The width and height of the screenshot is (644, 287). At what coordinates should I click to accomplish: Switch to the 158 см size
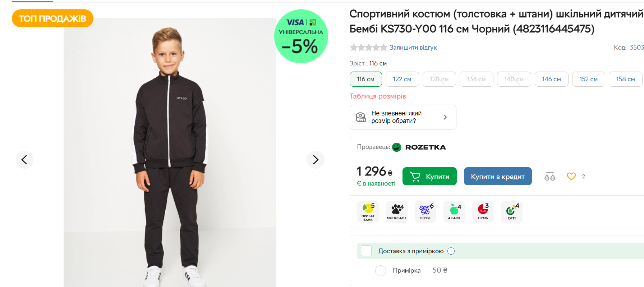click(625, 79)
